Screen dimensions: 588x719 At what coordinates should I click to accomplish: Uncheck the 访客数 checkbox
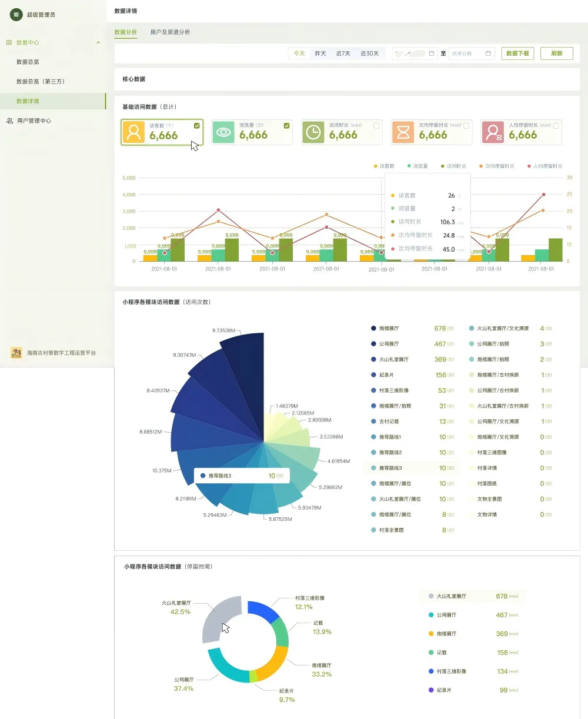196,125
